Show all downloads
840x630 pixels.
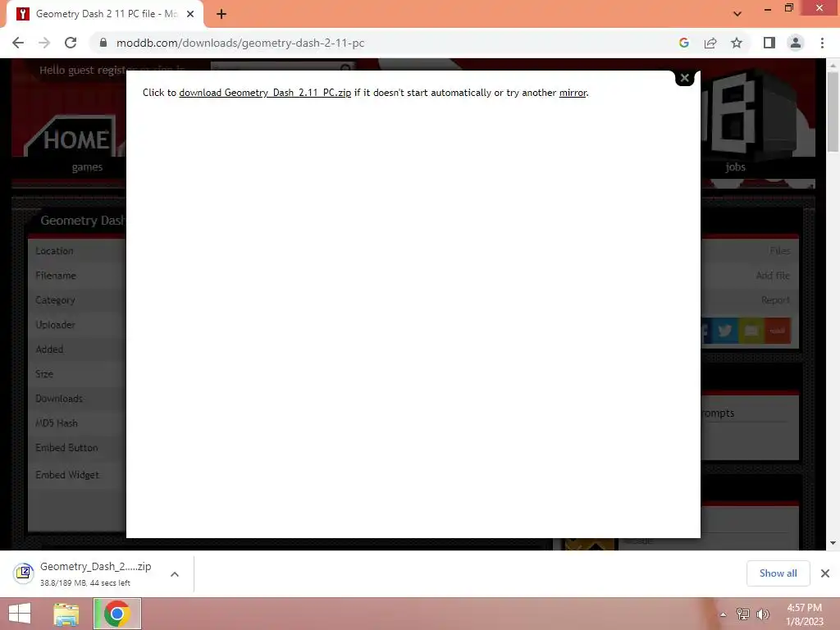pyautogui.click(x=778, y=573)
